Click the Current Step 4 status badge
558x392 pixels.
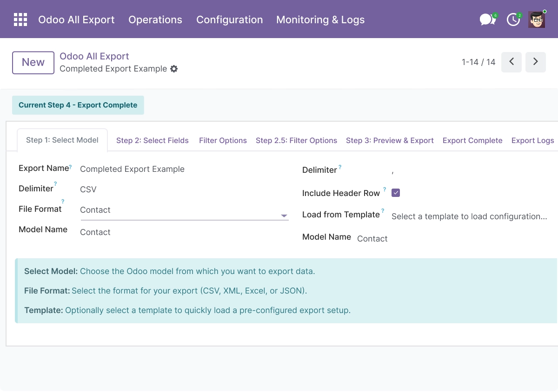[x=78, y=105]
